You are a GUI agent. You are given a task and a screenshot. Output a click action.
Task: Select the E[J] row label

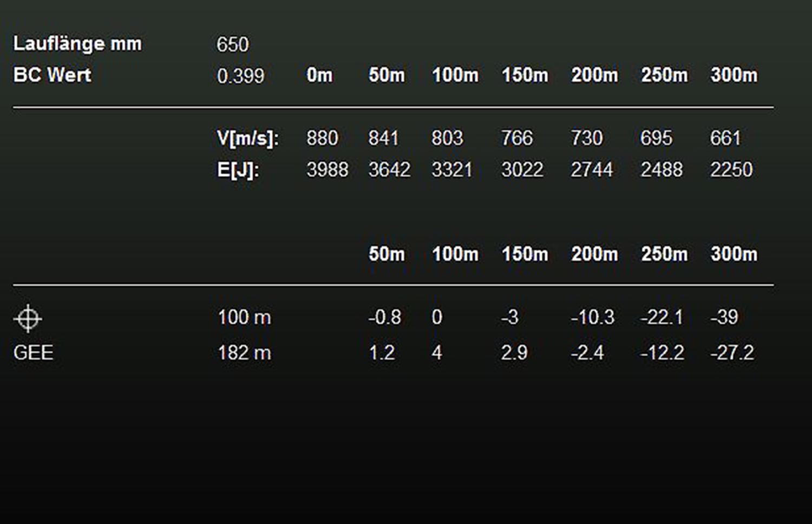(238, 170)
